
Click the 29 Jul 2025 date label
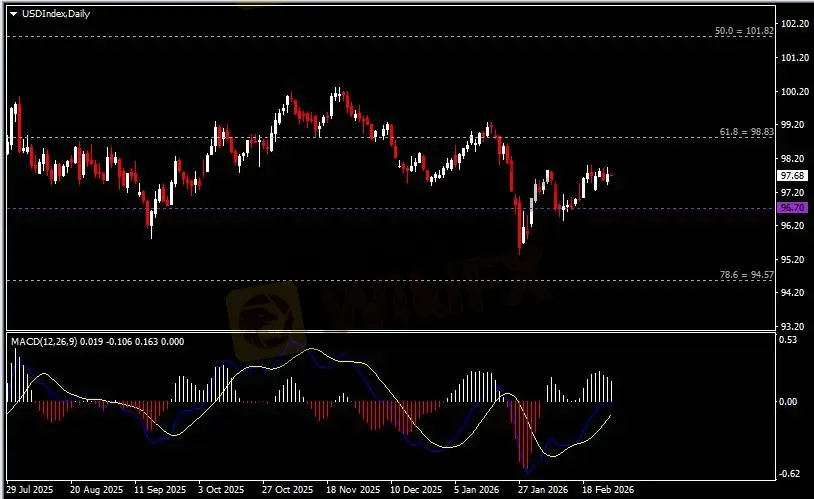pyautogui.click(x=30, y=490)
